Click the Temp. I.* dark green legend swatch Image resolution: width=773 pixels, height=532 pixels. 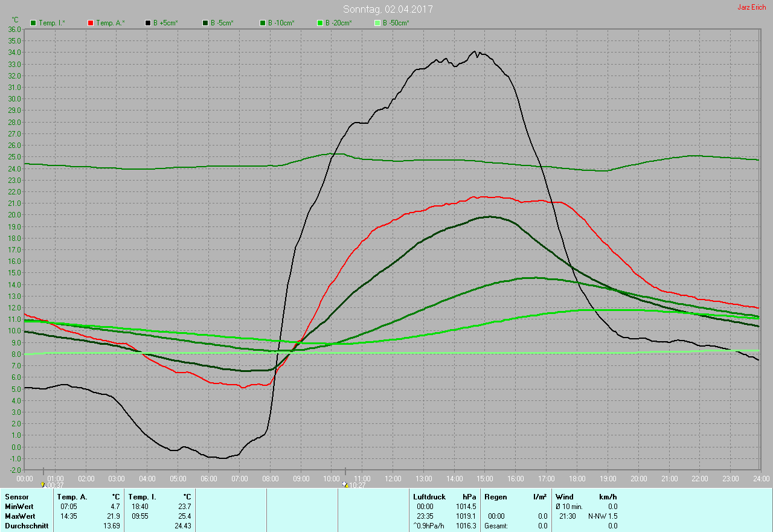[33, 23]
